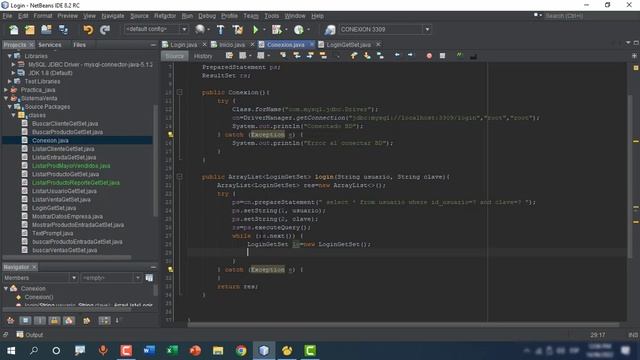The image size is (640, 360).
Task: Click the Search input field
Action: click(587, 16)
